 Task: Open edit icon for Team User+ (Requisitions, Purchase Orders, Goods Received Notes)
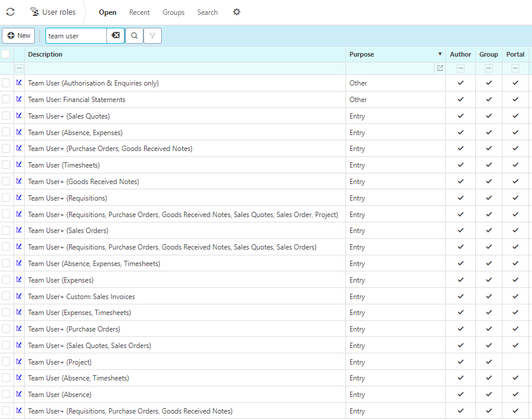coord(19,410)
